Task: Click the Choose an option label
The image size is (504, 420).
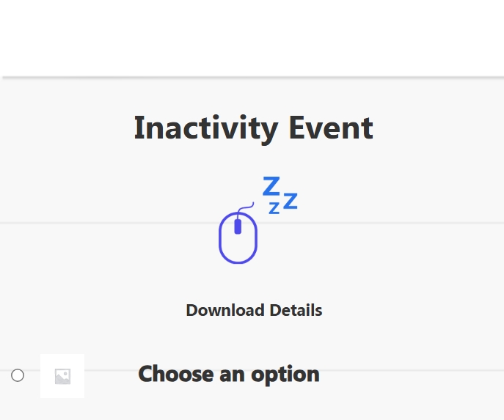Action: click(x=229, y=375)
